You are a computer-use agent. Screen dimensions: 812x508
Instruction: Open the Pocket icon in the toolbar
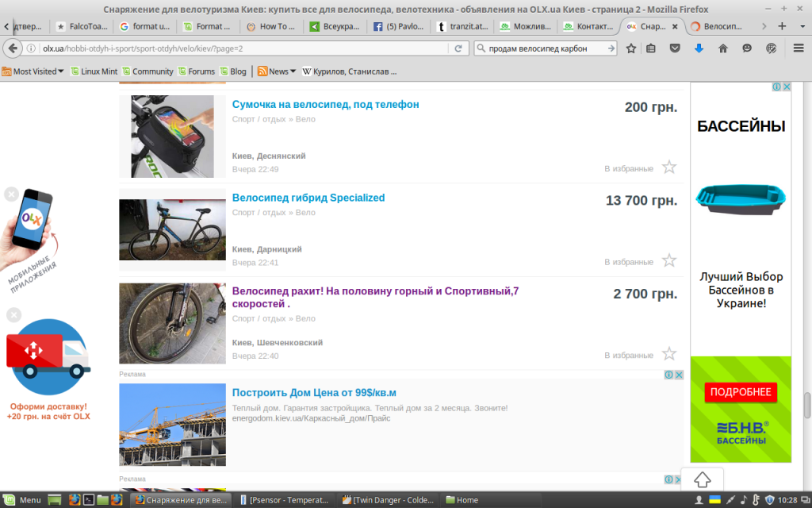click(675, 48)
